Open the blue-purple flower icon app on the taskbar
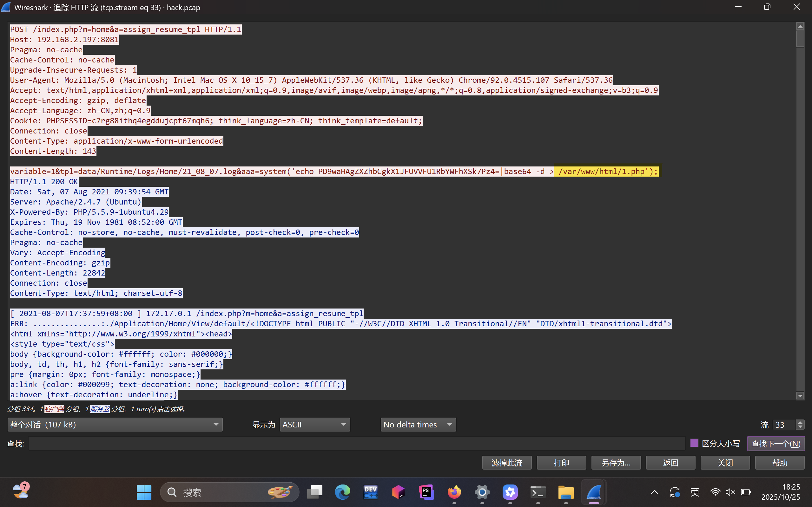This screenshot has width=812, height=507. click(510, 492)
